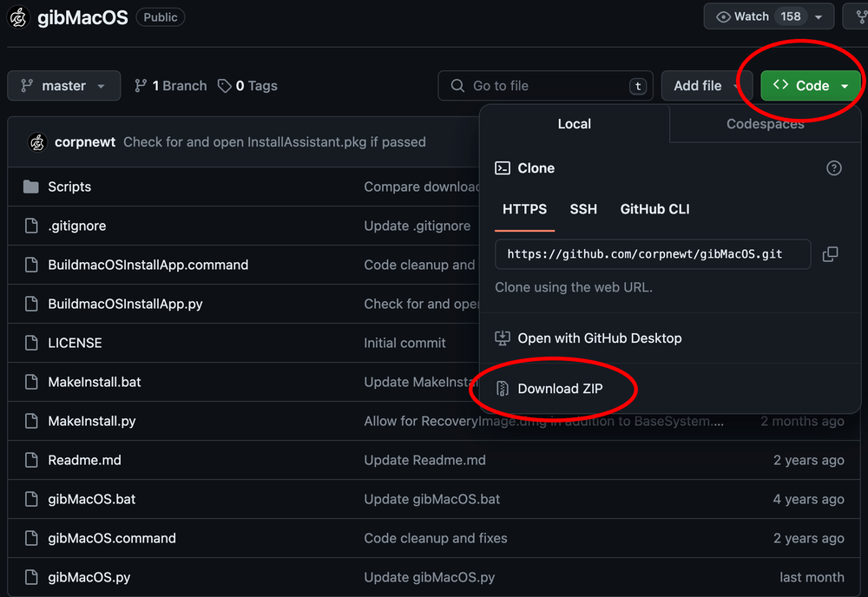The height and width of the screenshot is (597, 868).
Task: Click the corpnewt author avatar
Action: pos(36,142)
